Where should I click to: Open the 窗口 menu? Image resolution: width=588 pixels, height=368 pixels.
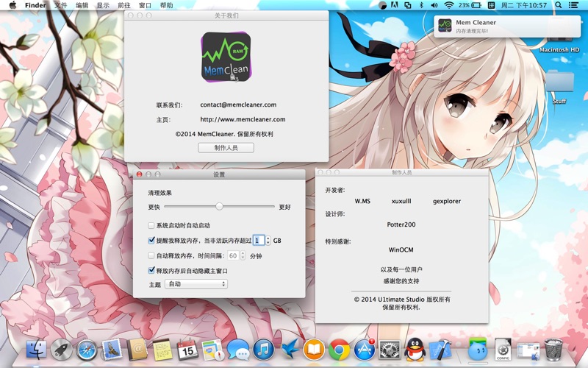point(145,5)
